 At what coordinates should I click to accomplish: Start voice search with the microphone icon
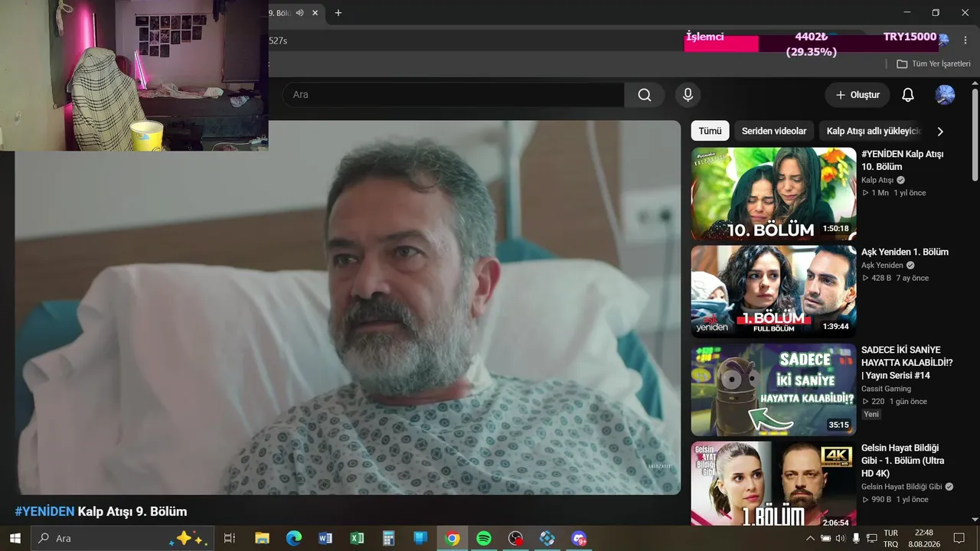[x=688, y=95]
